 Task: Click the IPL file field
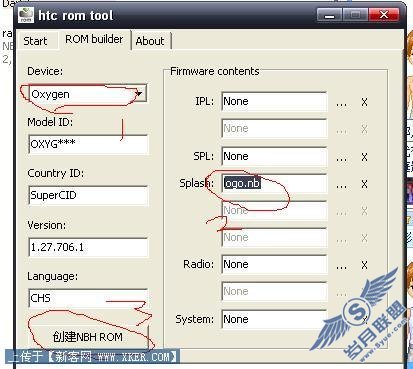[x=274, y=101]
